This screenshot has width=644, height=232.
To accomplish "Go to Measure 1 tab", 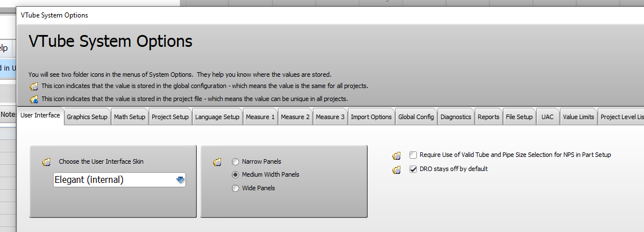I will [261, 117].
